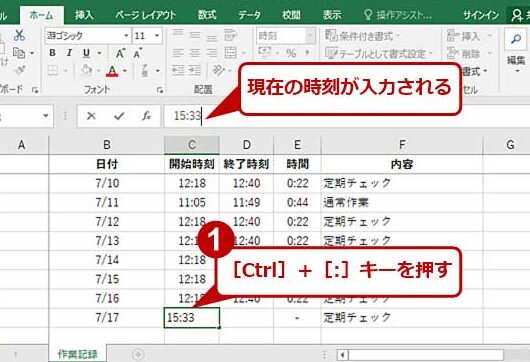This screenshot has height=362, width=530.
Task: Click the borders icon in font group
Action: click(x=53, y=71)
